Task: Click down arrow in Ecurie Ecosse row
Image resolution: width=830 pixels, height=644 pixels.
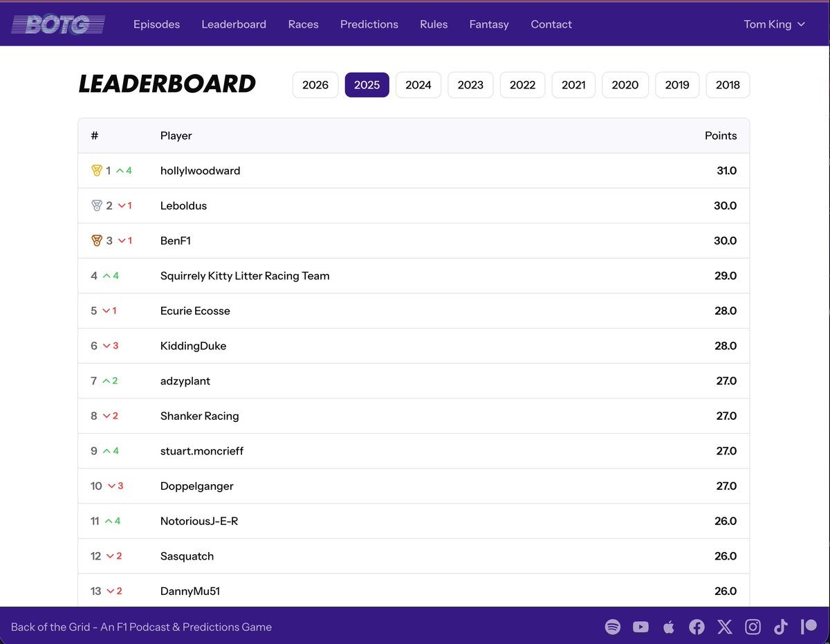Action: point(107,311)
